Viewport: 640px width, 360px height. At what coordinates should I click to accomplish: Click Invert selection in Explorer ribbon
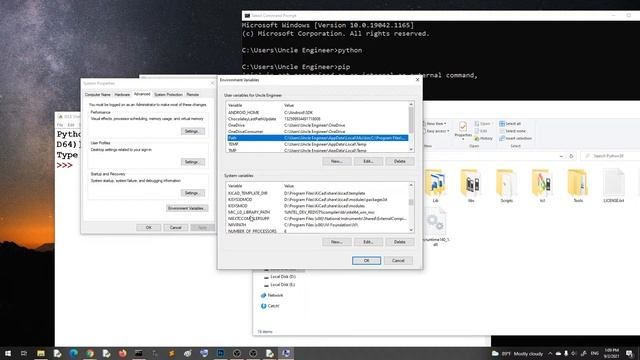(x=516, y=138)
